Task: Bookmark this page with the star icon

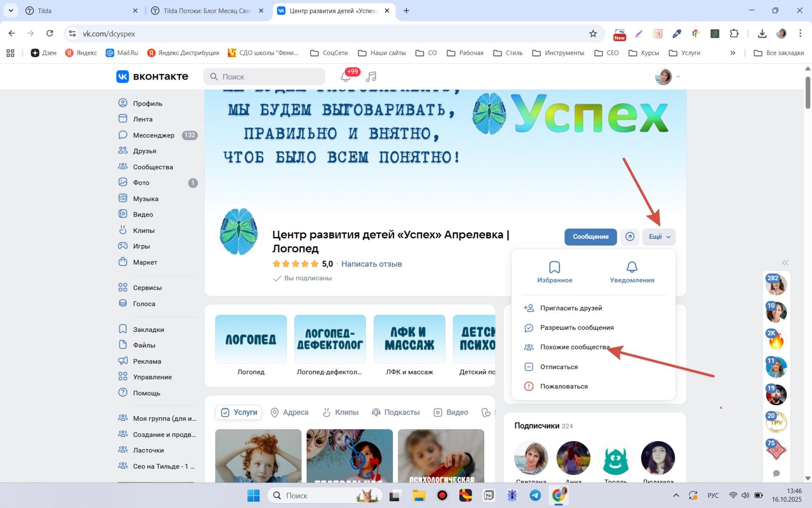Action: pyautogui.click(x=593, y=33)
